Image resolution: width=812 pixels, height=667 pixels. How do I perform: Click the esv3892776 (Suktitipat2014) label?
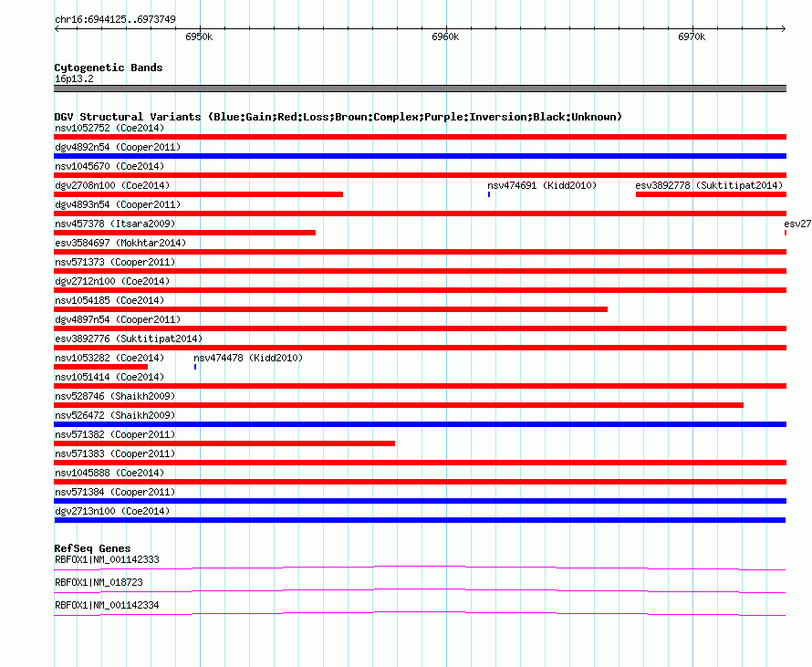click(129, 339)
